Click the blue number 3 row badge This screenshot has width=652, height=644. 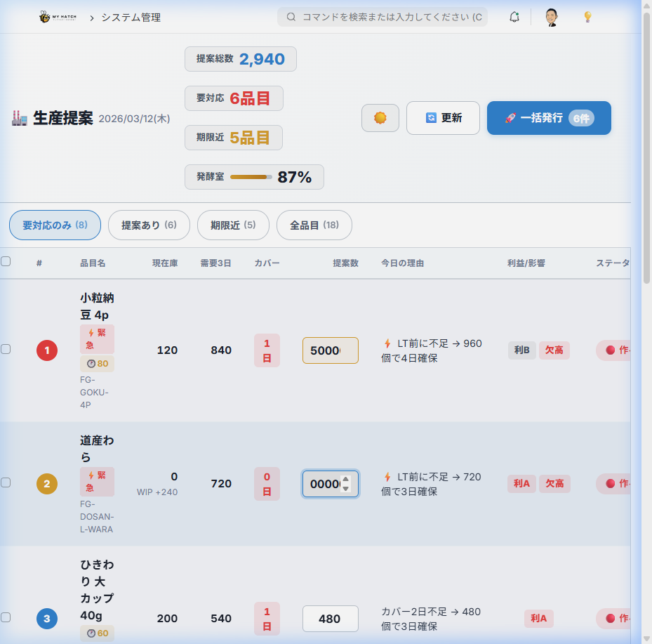47,619
